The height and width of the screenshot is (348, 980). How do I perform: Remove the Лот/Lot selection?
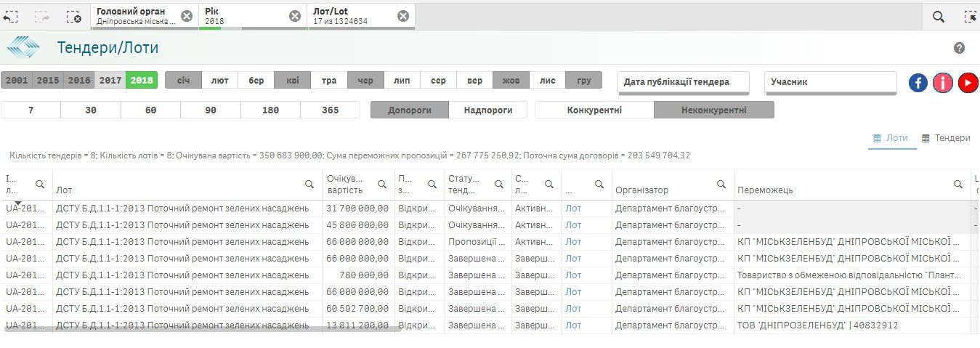(x=402, y=16)
